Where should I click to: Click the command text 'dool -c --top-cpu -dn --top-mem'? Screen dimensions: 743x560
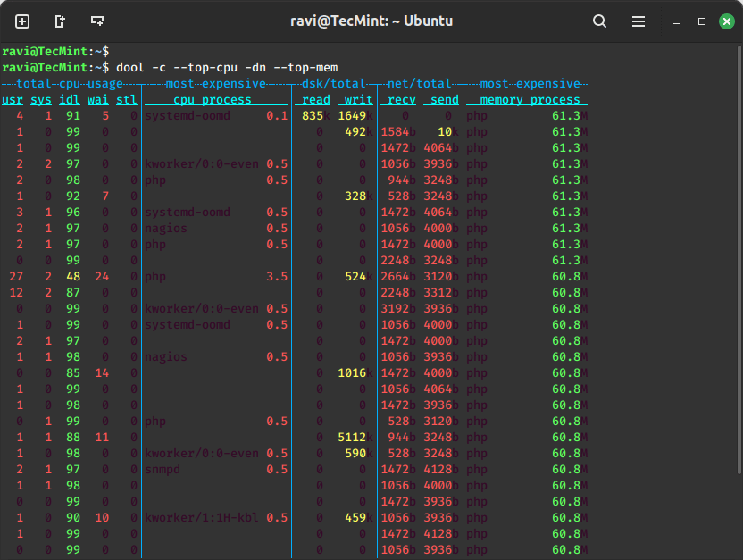[x=227, y=67]
